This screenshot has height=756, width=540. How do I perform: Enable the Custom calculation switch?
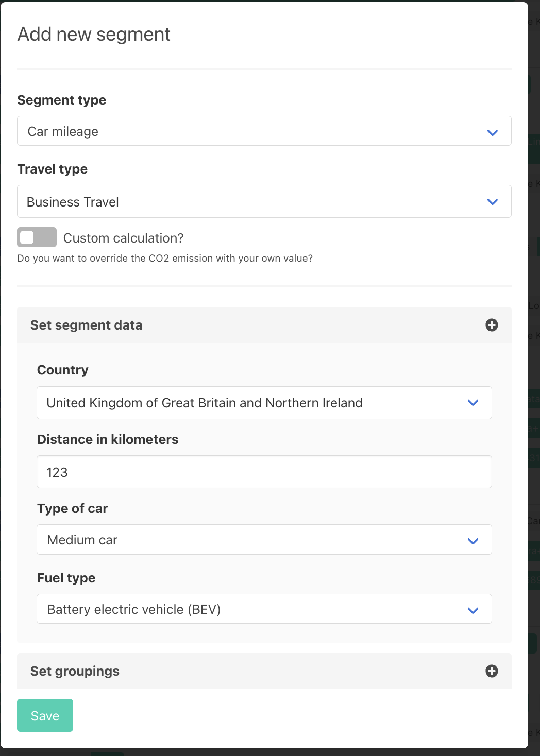pos(37,237)
